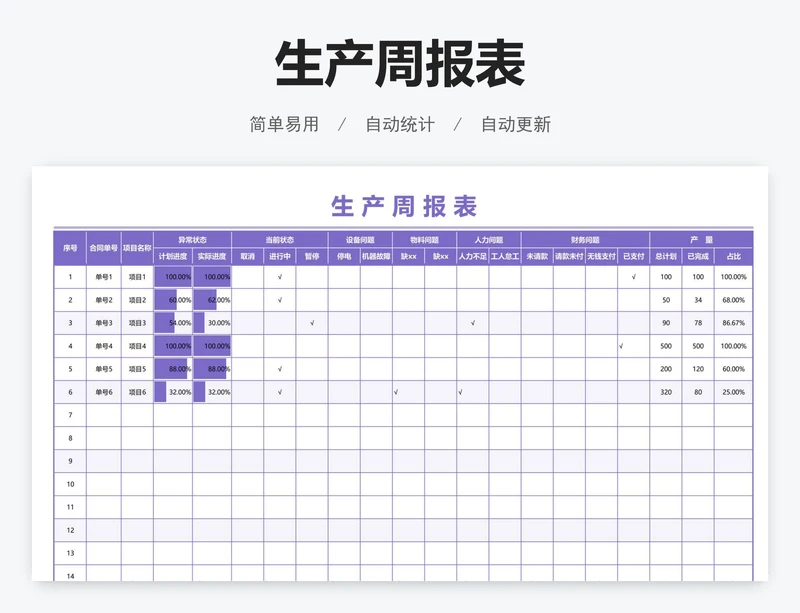Viewport: 800px width, 613px height.
Task: Select the 320 total plan cell
Action: [x=665, y=392]
